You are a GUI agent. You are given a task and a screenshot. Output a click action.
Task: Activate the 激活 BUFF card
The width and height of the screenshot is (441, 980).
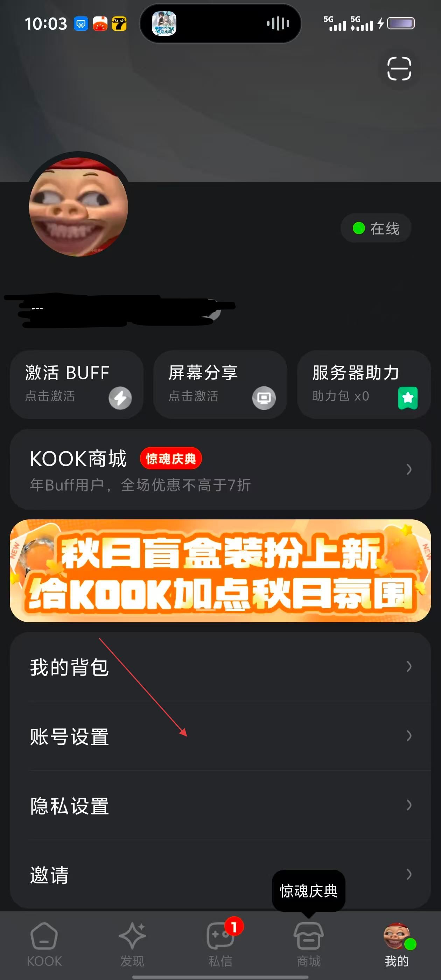click(77, 385)
